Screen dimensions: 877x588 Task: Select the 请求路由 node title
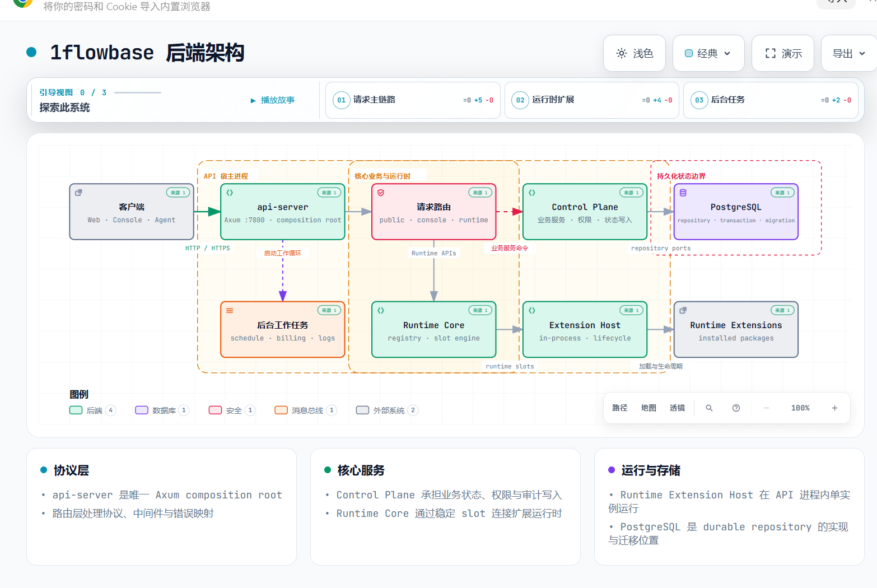[434, 207]
